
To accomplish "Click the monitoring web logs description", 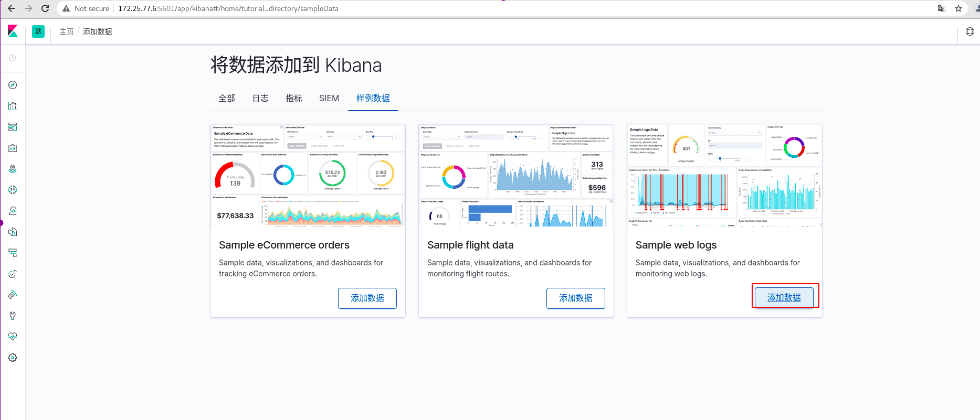I will tap(718, 268).
